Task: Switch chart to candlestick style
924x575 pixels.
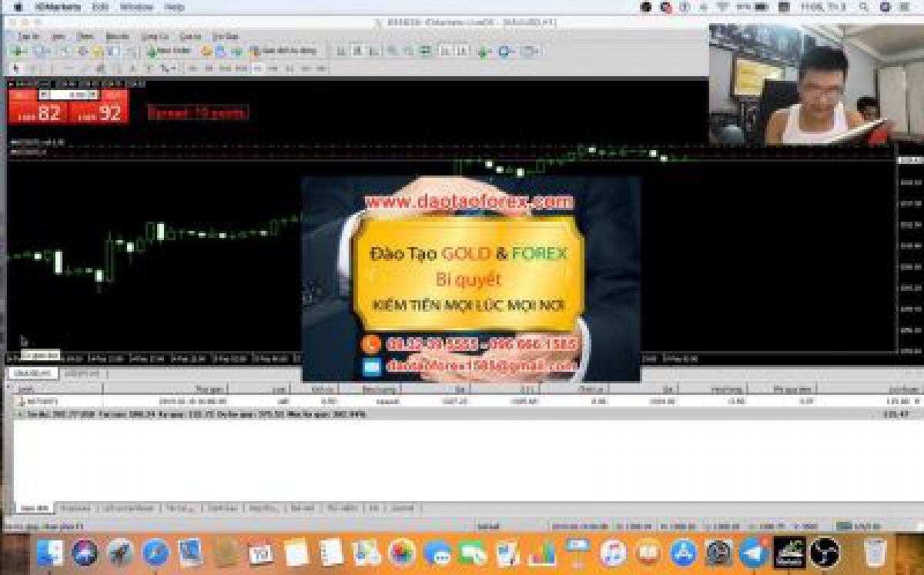Action: [357, 52]
